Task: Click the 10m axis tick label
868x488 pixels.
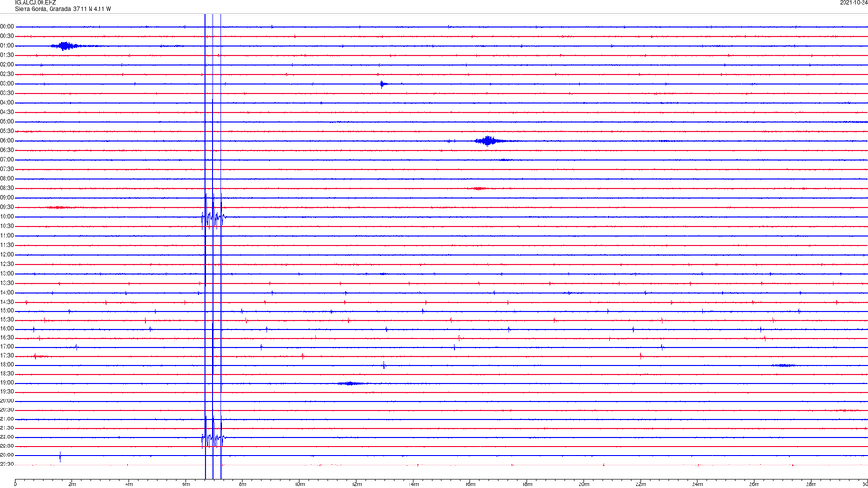Action: click(299, 484)
